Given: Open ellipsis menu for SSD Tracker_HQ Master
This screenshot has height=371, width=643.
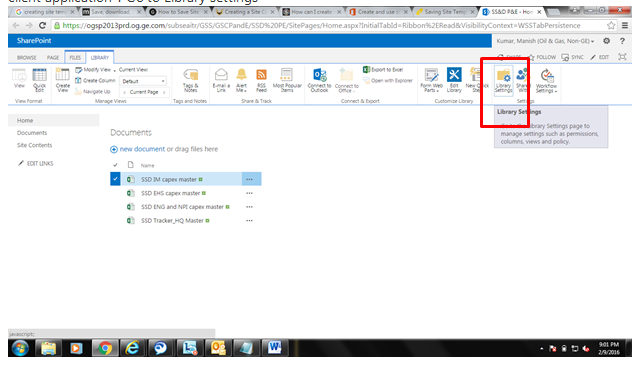Looking at the screenshot, I should [x=249, y=221].
